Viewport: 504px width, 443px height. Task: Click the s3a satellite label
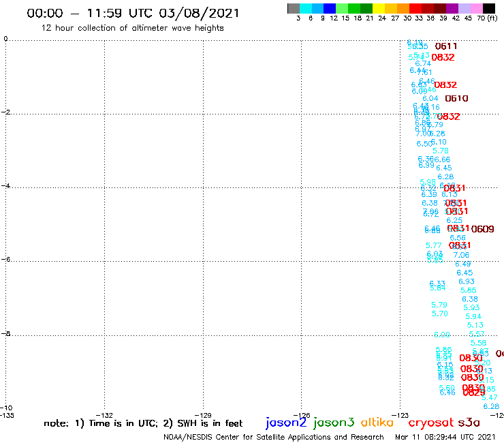pos(469,423)
